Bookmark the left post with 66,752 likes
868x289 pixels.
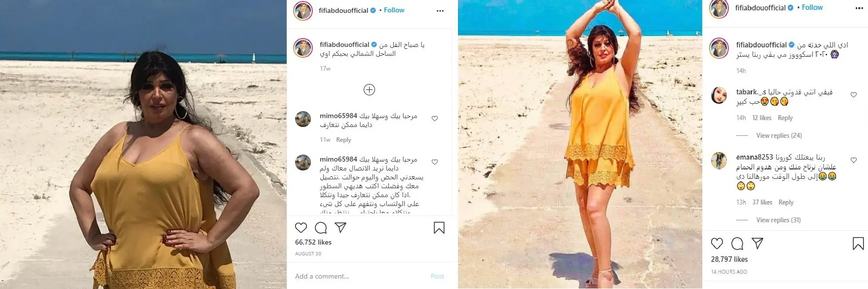[439, 228]
